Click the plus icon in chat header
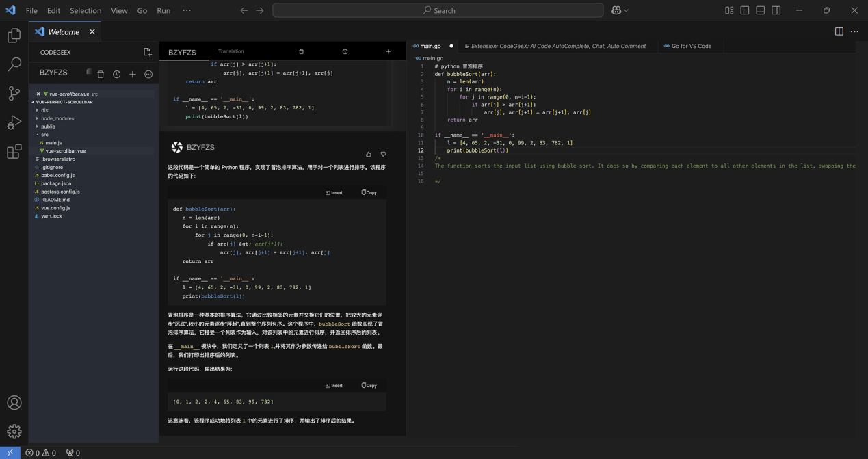 pos(389,52)
